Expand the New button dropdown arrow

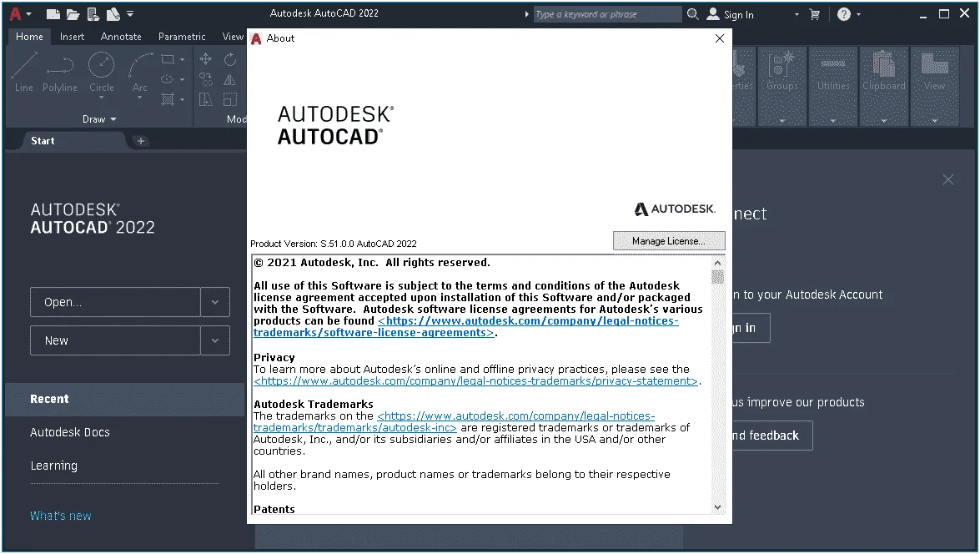point(215,340)
